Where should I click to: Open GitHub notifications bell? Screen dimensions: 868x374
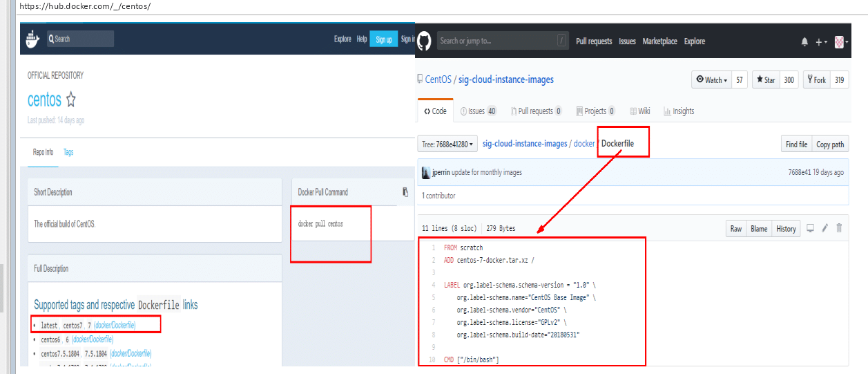[x=804, y=41]
